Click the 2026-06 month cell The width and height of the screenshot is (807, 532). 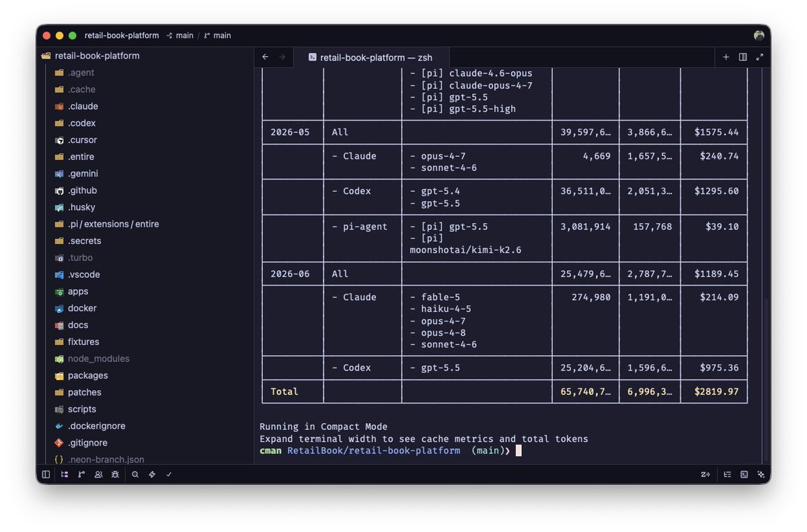coord(290,274)
